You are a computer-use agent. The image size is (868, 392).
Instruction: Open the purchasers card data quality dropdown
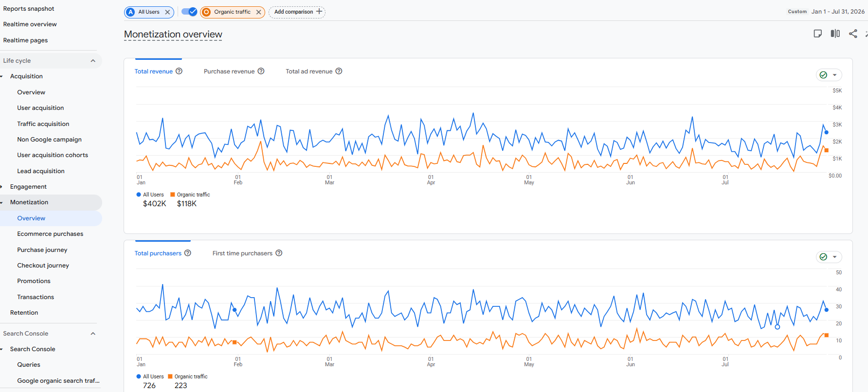point(829,257)
